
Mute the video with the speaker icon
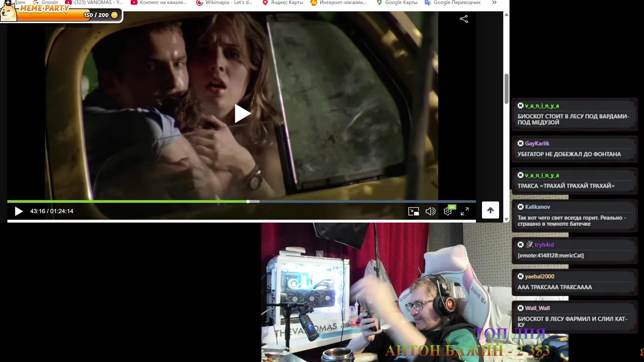coord(430,211)
